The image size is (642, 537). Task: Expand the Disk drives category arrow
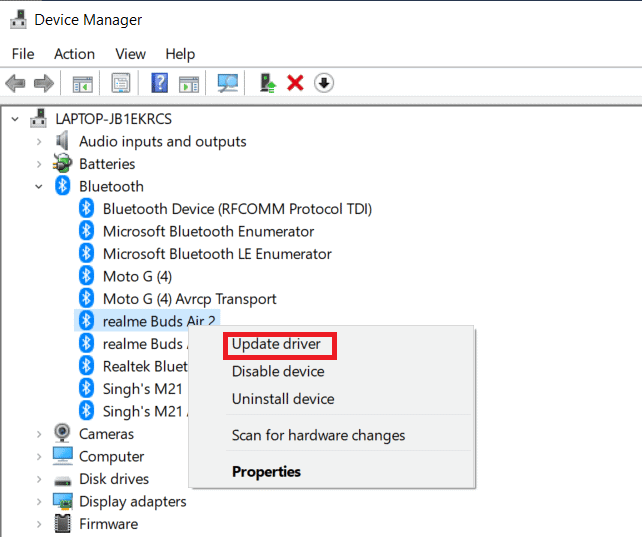pyautogui.click(x=39, y=479)
